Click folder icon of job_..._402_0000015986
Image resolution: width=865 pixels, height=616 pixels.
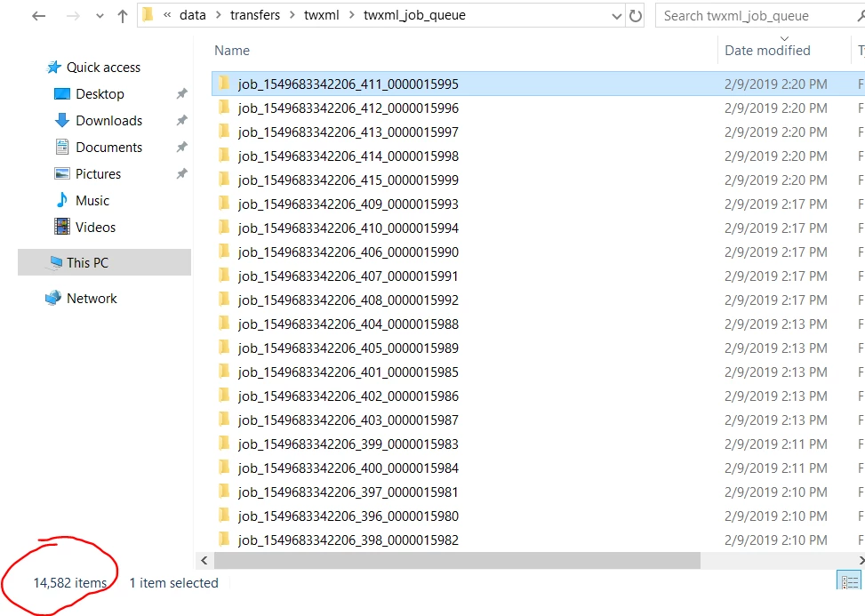pyautogui.click(x=224, y=396)
